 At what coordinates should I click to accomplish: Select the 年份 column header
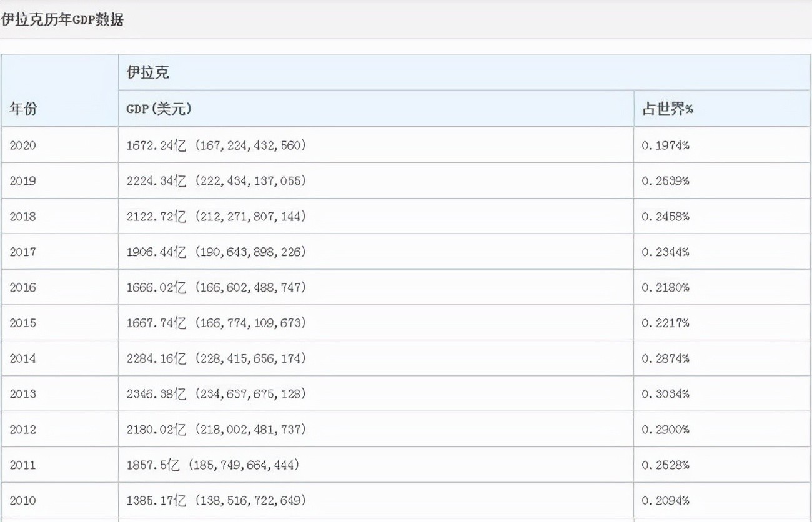tap(24, 109)
